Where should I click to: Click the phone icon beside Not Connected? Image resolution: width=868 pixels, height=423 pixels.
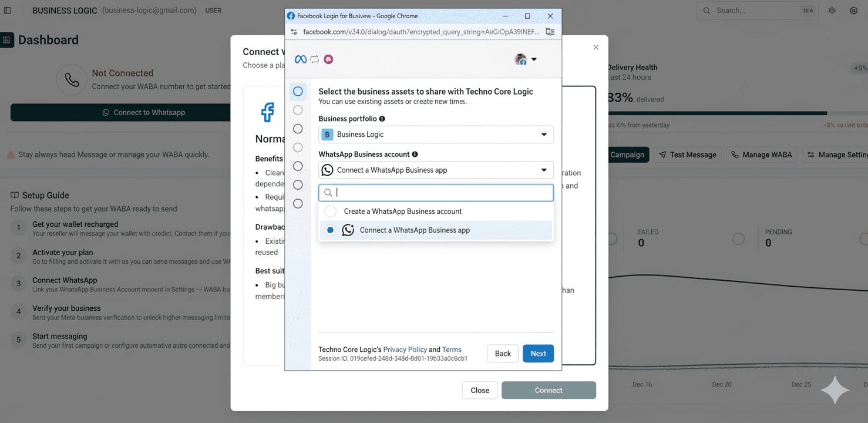(72, 80)
